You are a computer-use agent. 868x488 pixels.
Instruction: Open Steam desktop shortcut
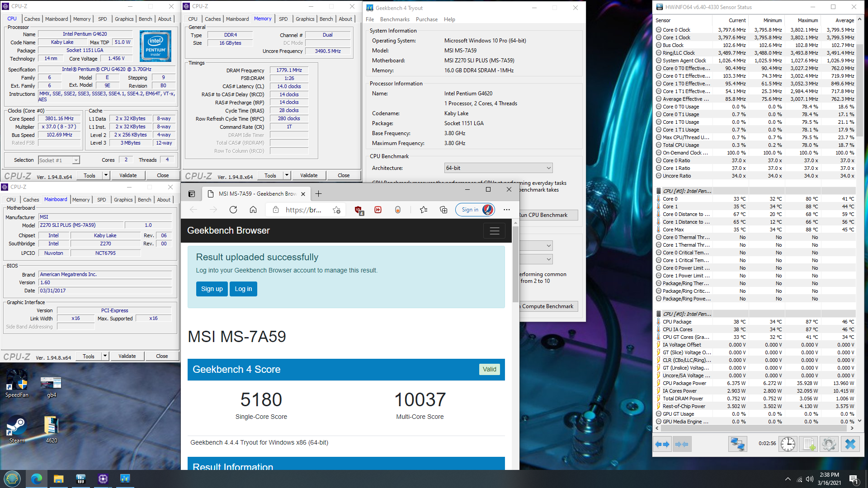point(17,430)
